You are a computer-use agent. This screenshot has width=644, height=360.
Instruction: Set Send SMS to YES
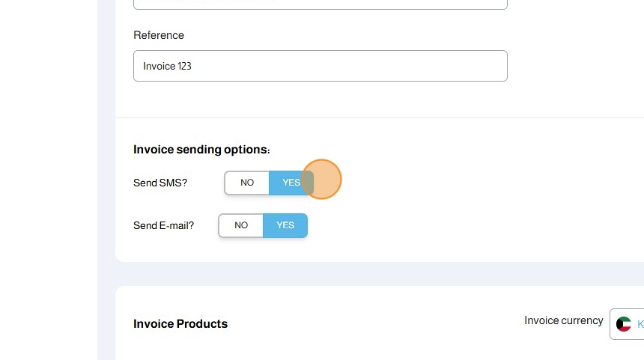pyautogui.click(x=291, y=183)
